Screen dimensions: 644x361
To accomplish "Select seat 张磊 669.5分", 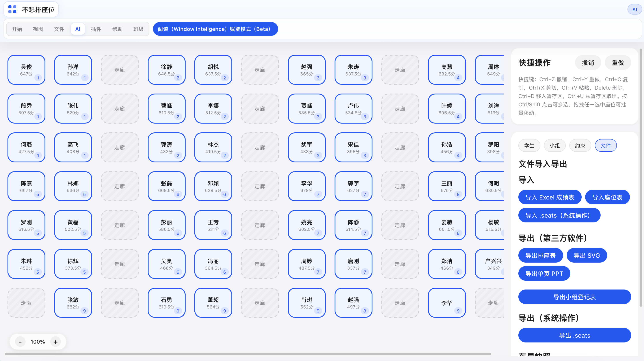I will pos(166,186).
